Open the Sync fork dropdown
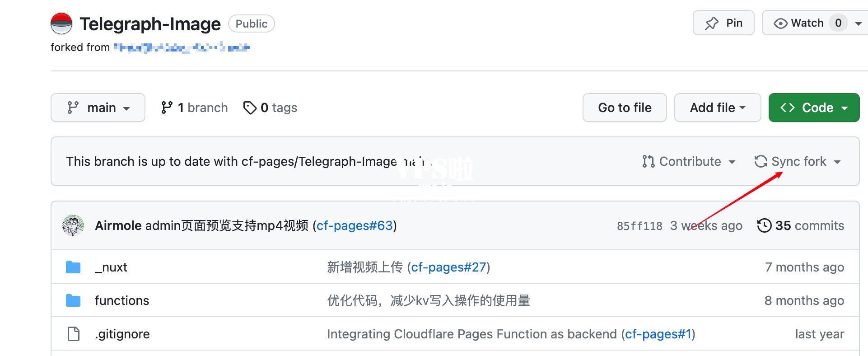This screenshot has width=868, height=356. [798, 161]
